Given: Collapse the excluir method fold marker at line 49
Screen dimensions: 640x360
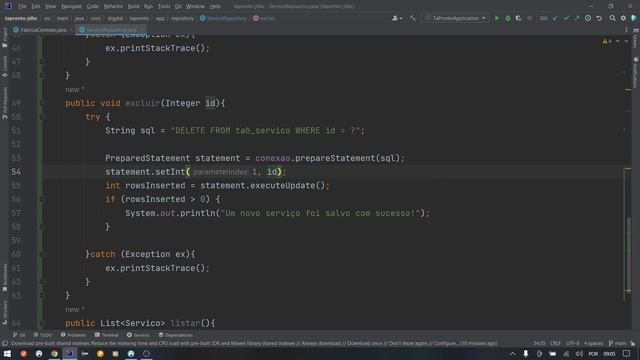Looking at the screenshot, I should [42, 103].
